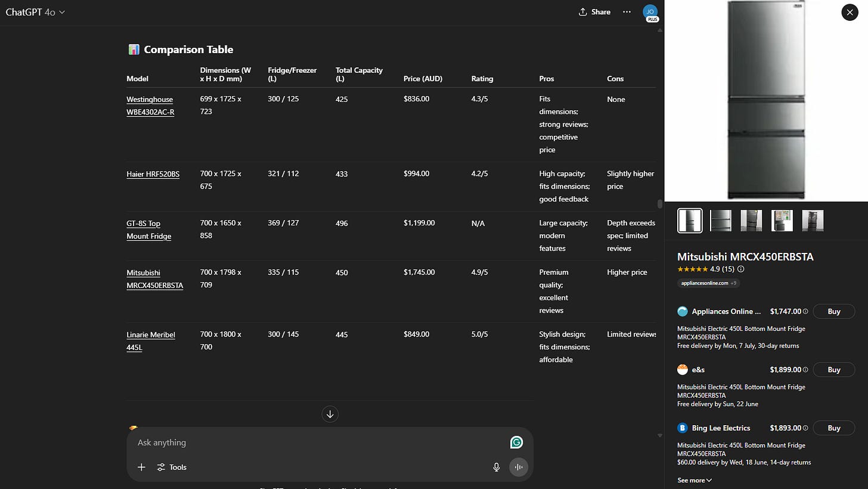Image resolution: width=868 pixels, height=489 pixels.
Task: Open the Grammarly icon in the input box
Action: [516, 442]
